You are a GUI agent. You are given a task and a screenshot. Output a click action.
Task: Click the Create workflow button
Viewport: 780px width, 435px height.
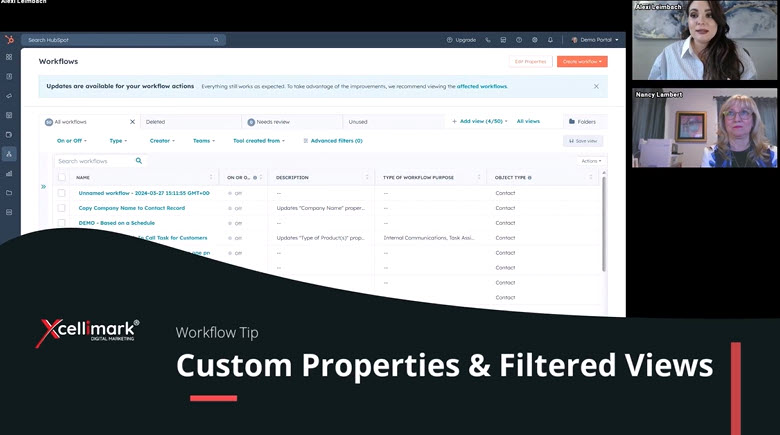582,61
